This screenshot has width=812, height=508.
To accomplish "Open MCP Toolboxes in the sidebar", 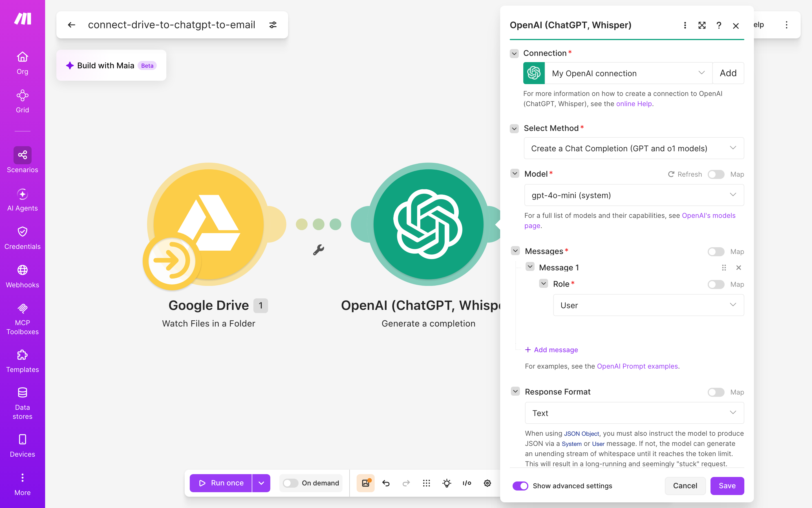I will (23, 319).
